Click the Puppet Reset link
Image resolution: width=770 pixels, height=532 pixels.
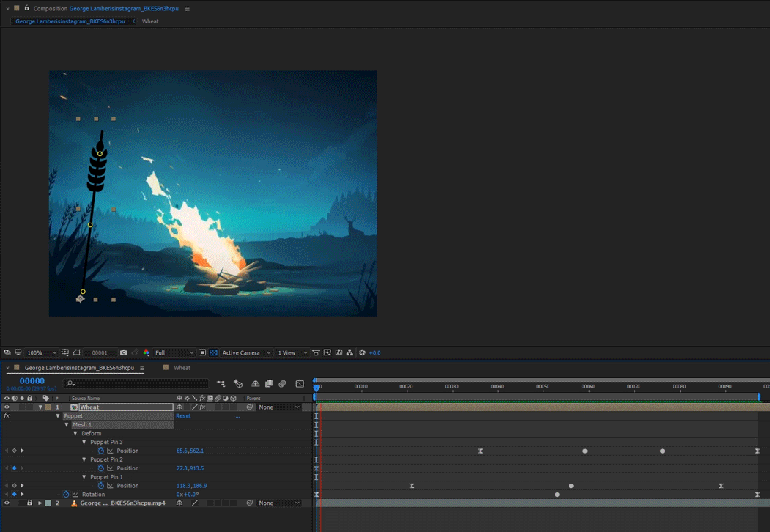point(183,416)
